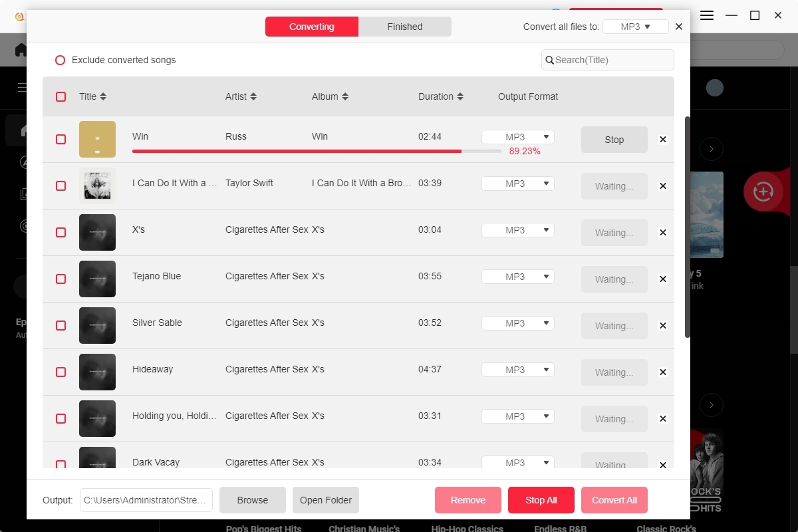Open output format dropdown for Taylor Swift song
This screenshot has width=798, height=532.
(x=518, y=184)
